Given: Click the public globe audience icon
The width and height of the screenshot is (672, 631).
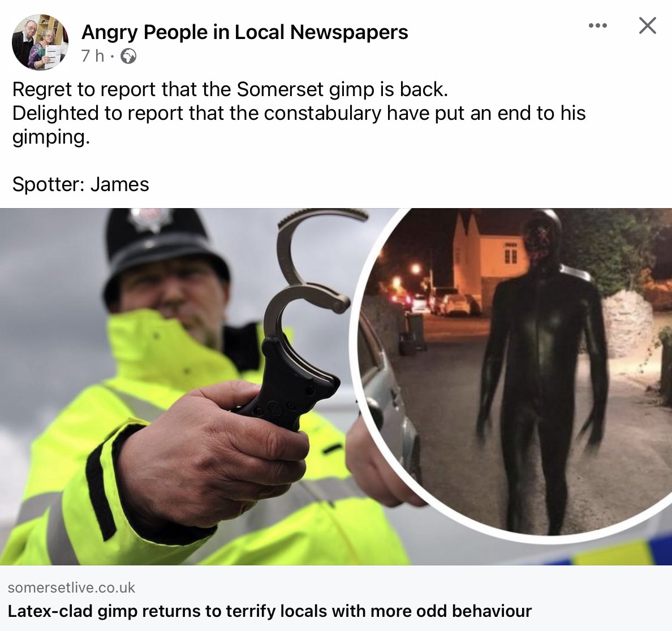Looking at the screenshot, I should 128,56.
